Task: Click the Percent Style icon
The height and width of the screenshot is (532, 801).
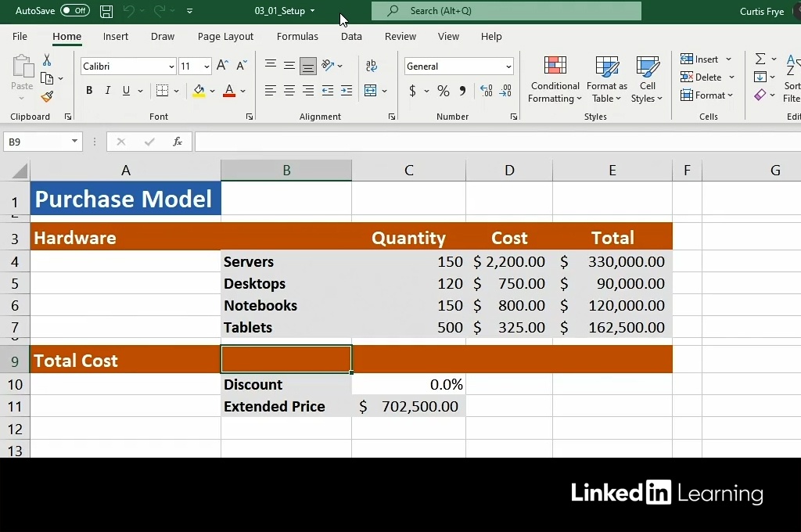Action: tap(443, 92)
